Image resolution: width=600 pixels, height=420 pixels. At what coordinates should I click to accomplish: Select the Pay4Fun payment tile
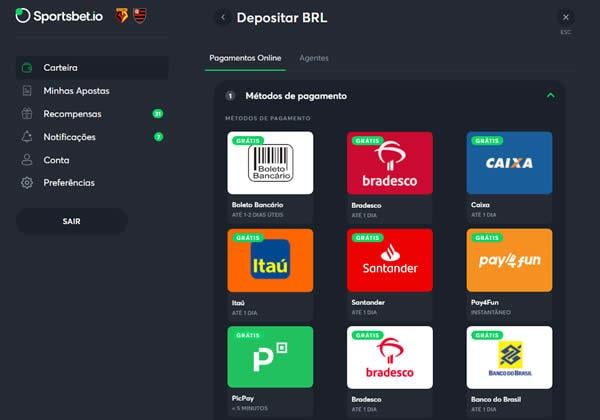[x=509, y=260]
